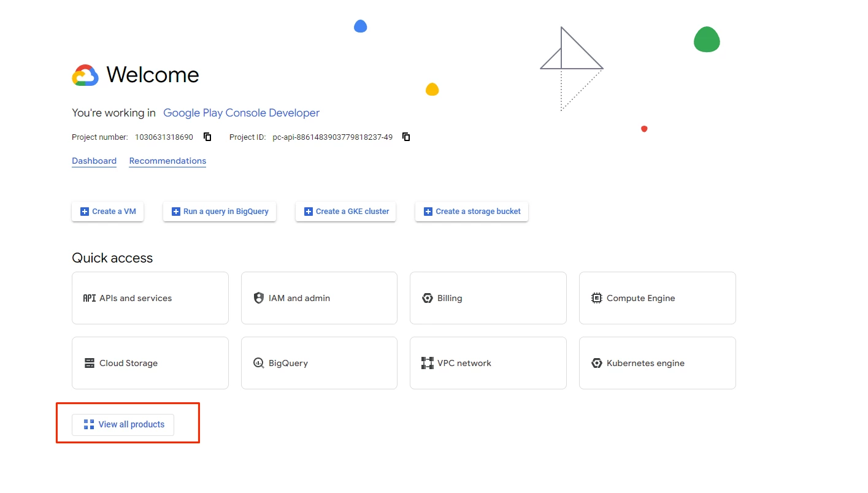Open the Google Play Console Developer project
The image size is (868, 493).
point(241,113)
